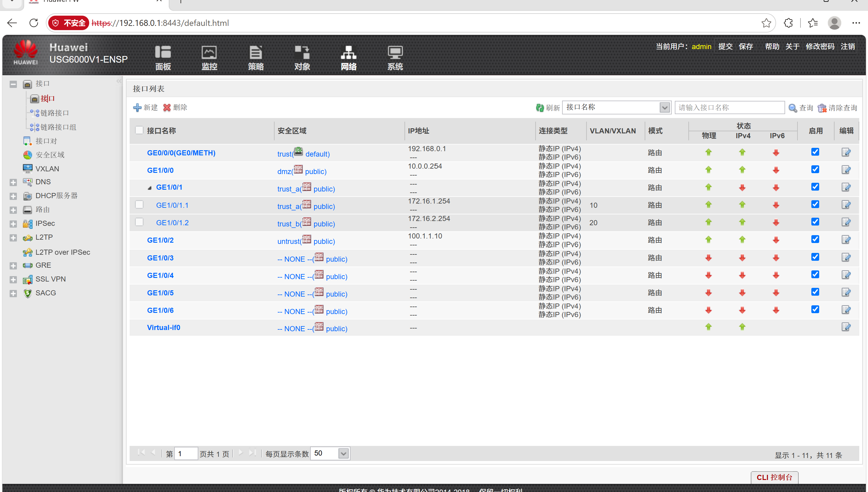Expand the IPSec tree node
Image resolution: width=868 pixels, height=492 pixels.
pyautogui.click(x=13, y=224)
